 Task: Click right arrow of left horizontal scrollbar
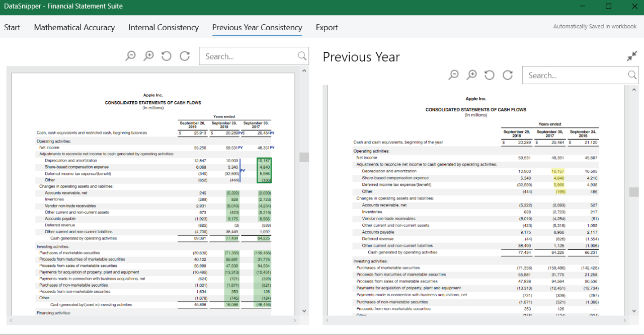pyautogui.click(x=295, y=320)
